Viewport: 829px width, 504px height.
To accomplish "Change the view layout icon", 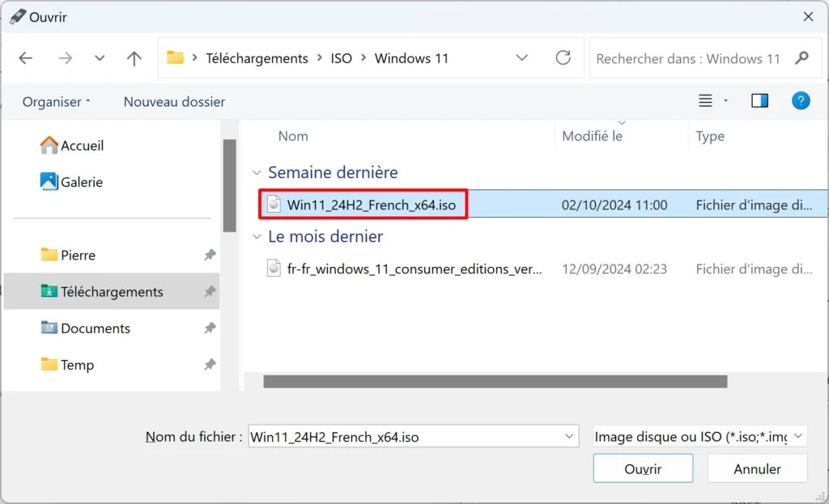I will 705,100.
